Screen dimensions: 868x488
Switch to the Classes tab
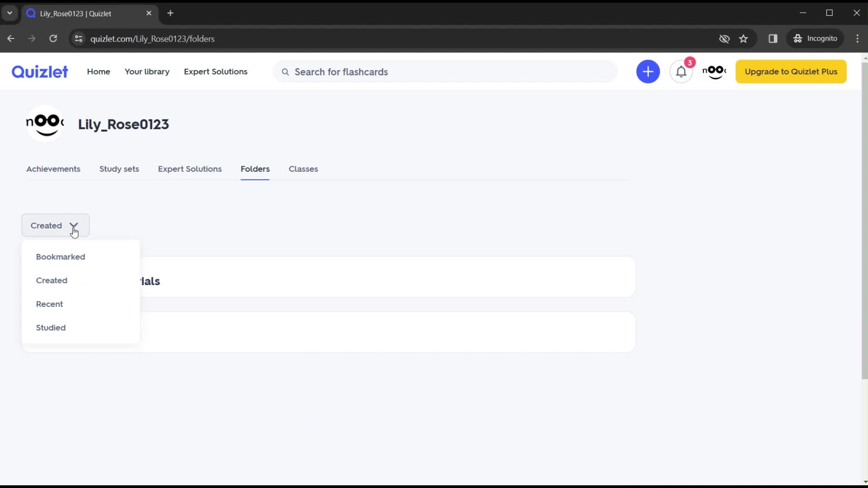point(303,169)
